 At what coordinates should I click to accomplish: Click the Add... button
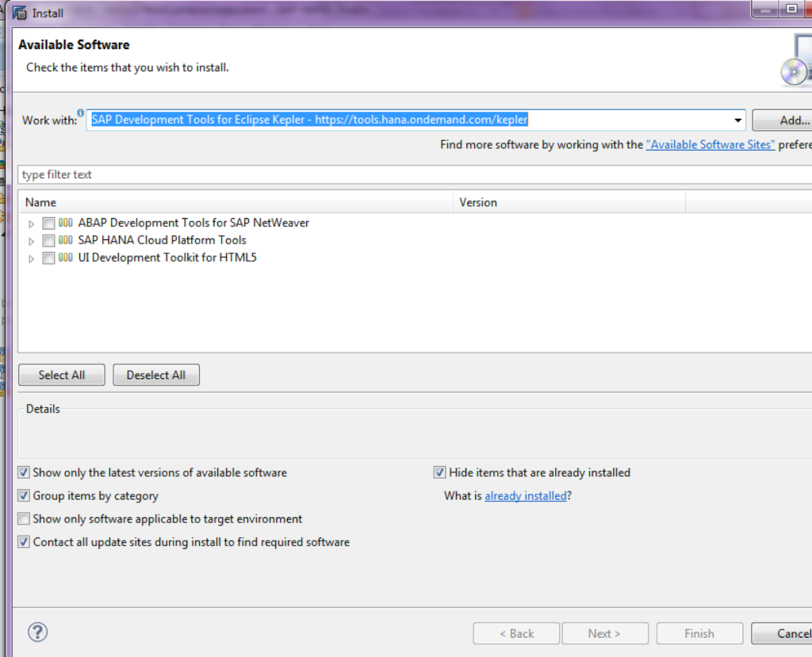(782, 120)
